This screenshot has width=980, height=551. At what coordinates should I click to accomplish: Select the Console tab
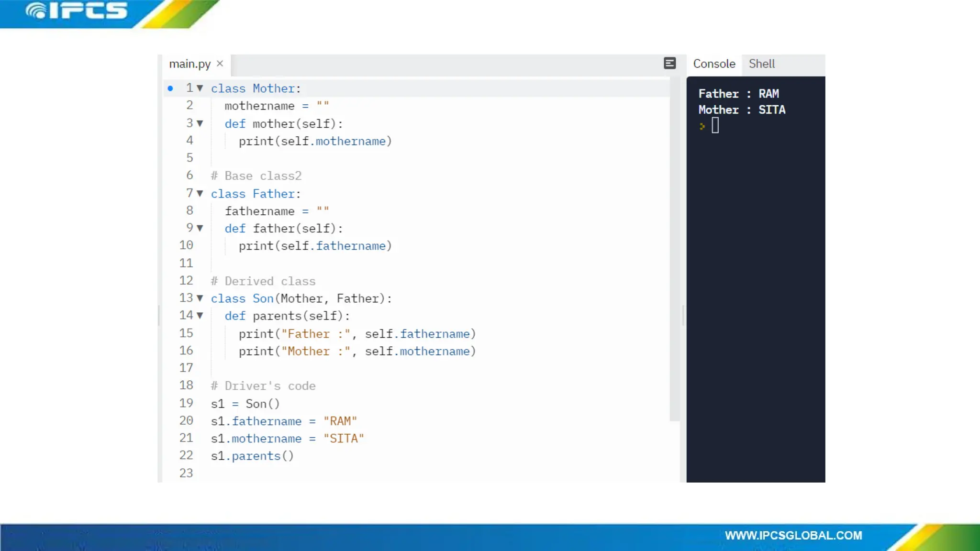click(x=714, y=64)
